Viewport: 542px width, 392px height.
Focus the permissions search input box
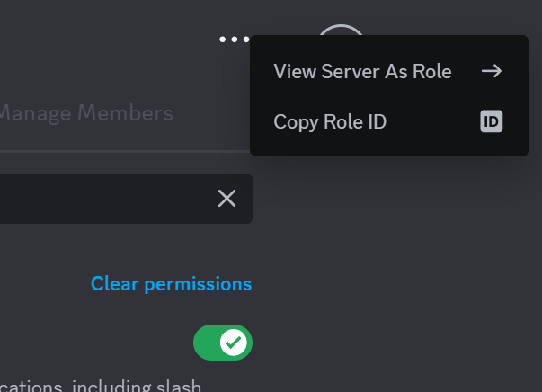pos(99,199)
